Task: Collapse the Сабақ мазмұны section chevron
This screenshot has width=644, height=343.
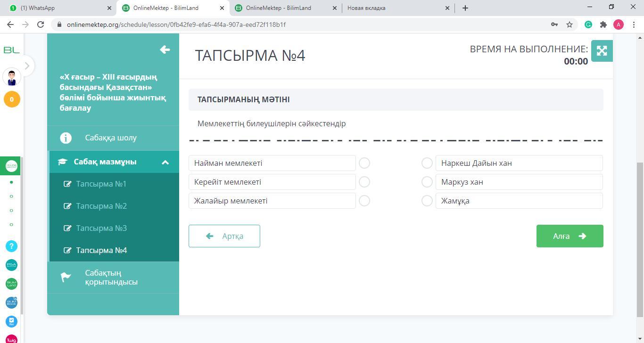Action: 165,162
